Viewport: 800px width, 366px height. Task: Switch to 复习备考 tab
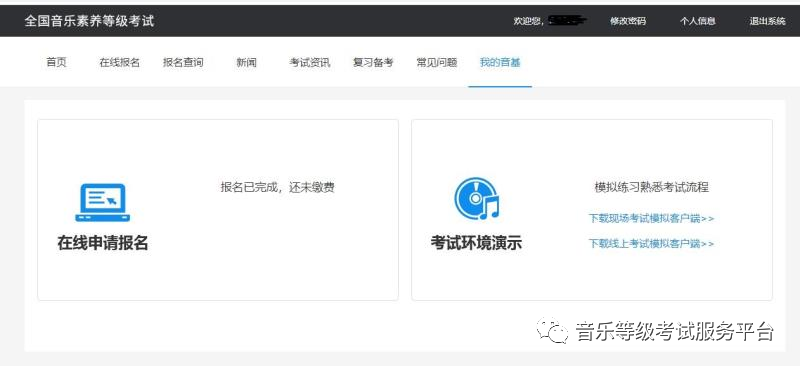click(x=373, y=63)
